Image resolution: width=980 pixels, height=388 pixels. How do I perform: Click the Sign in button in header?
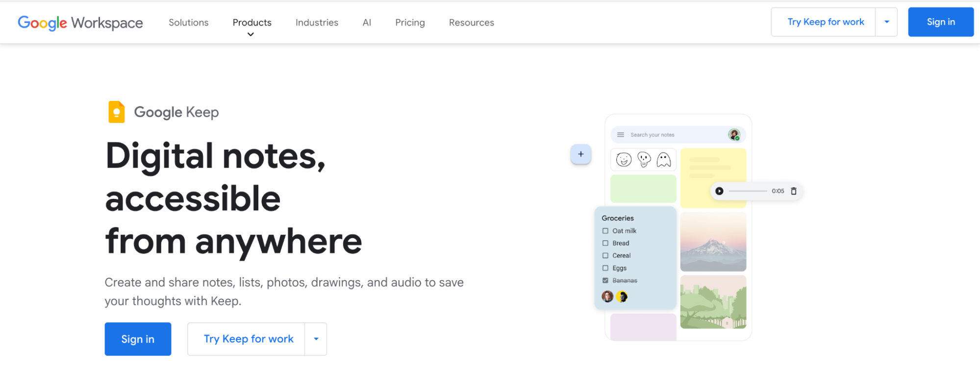point(941,22)
